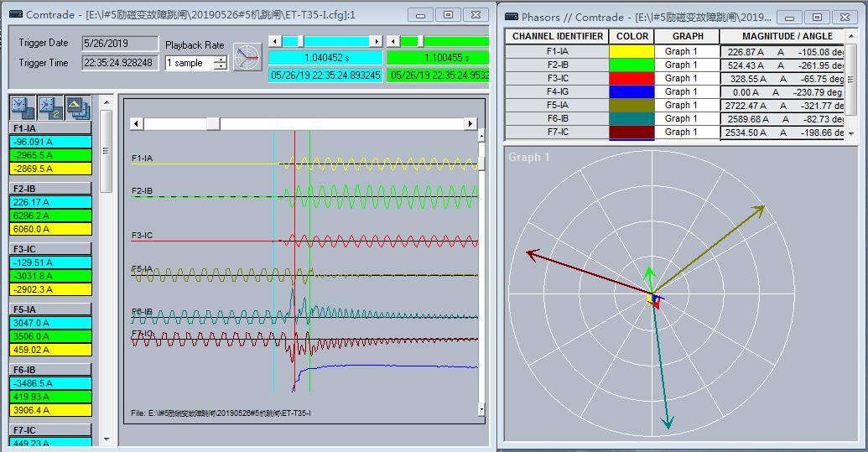Increase the Playback Rate with the up stepper
The width and height of the screenshot is (868, 452).
pos(221,60)
